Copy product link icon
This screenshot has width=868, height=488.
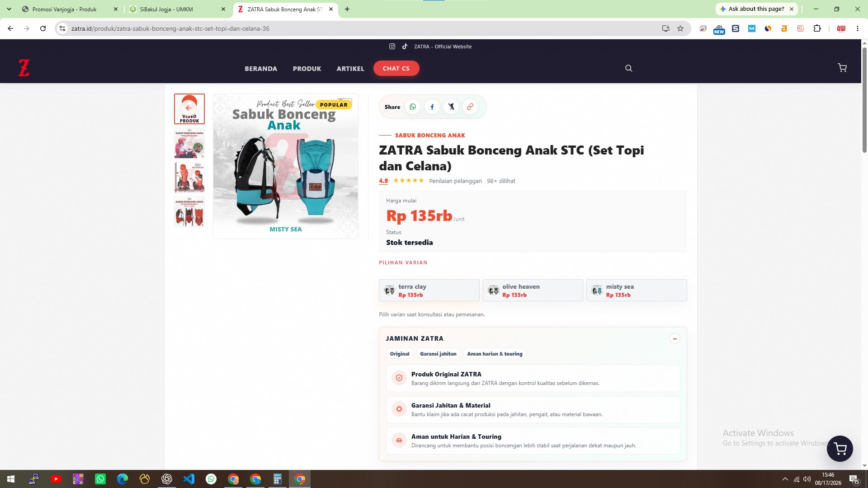tap(470, 107)
